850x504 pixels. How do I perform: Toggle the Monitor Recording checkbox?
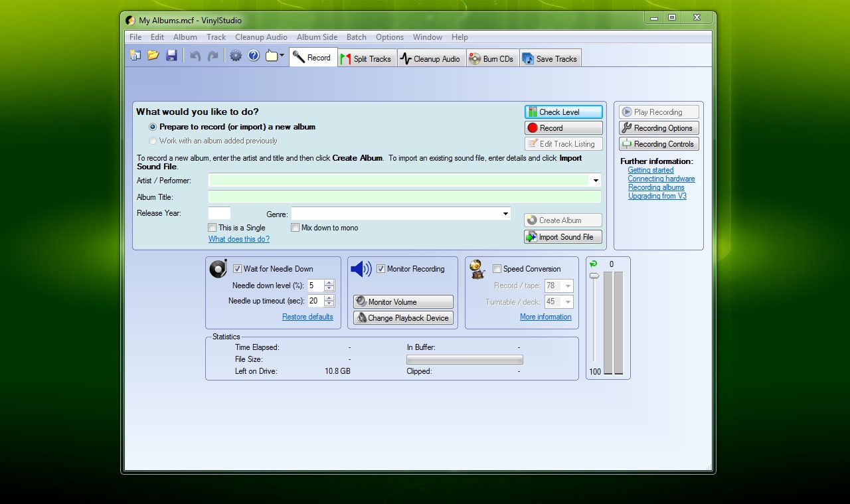pos(381,269)
